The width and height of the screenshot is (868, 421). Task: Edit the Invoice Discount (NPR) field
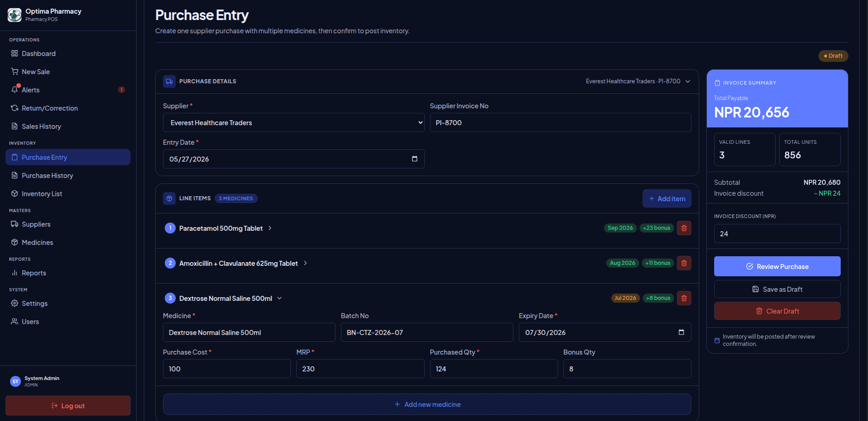[777, 233]
